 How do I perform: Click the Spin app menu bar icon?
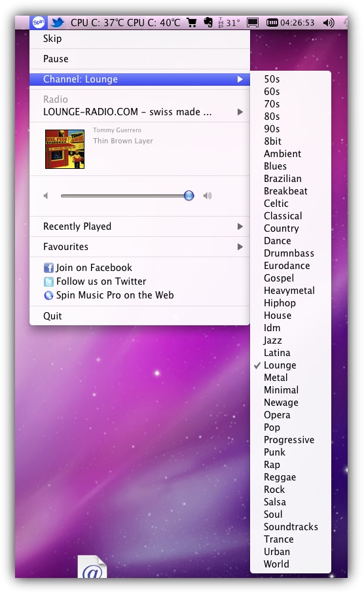click(38, 23)
